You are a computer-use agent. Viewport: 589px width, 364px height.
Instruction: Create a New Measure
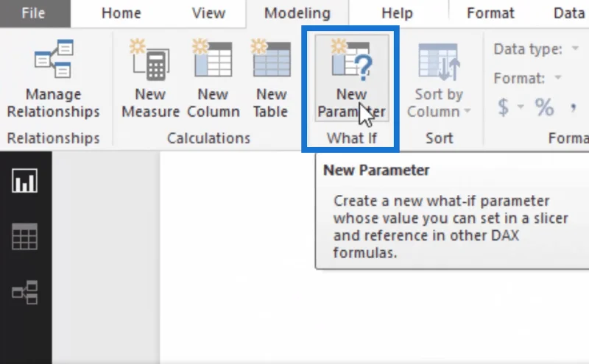pyautogui.click(x=150, y=79)
